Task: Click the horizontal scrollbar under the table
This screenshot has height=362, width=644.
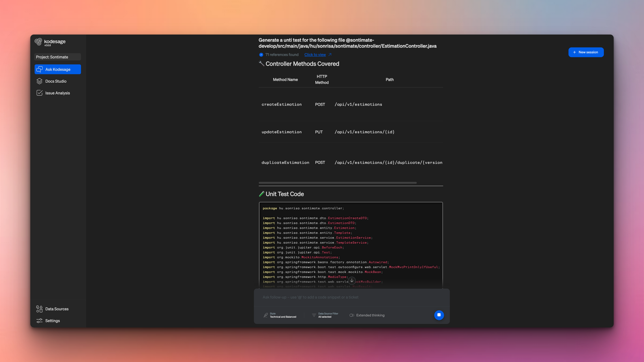Action: (337, 183)
